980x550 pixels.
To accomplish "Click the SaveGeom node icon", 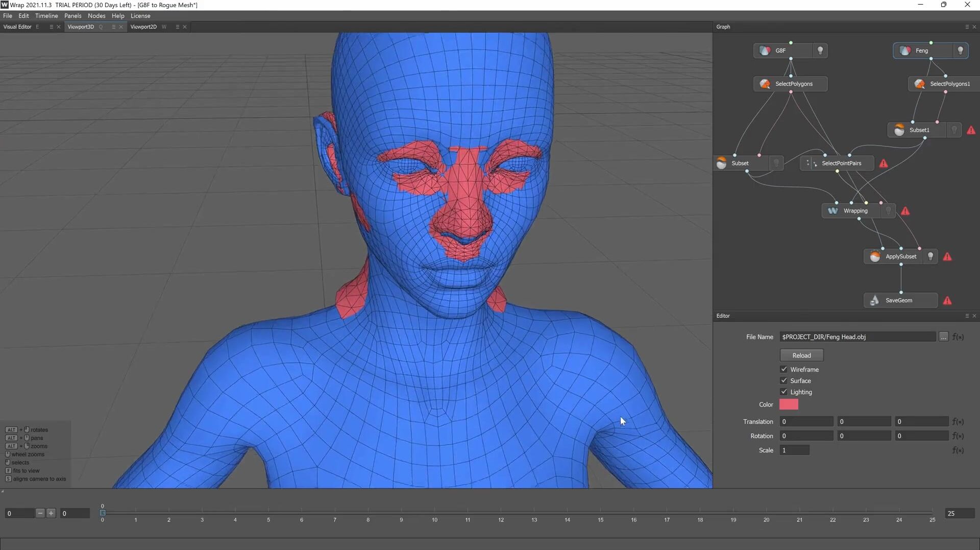I will (x=874, y=300).
